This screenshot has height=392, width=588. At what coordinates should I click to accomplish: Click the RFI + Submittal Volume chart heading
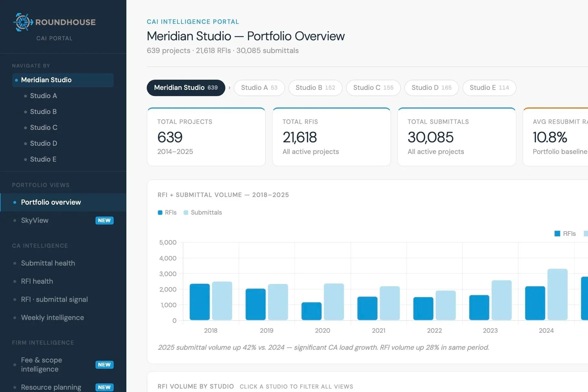coord(223,195)
